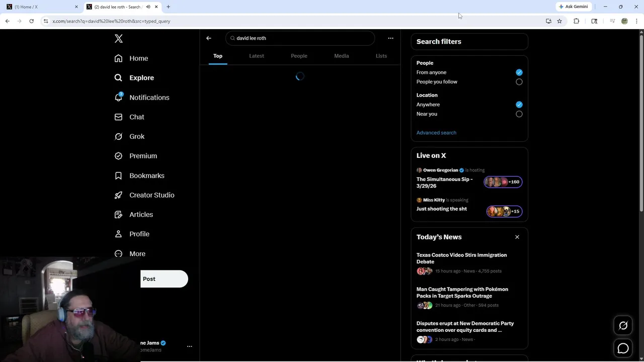The width and height of the screenshot is (644, 362).
Task: Open The Simultaneous Sip live space
Action: pos(445,183)
